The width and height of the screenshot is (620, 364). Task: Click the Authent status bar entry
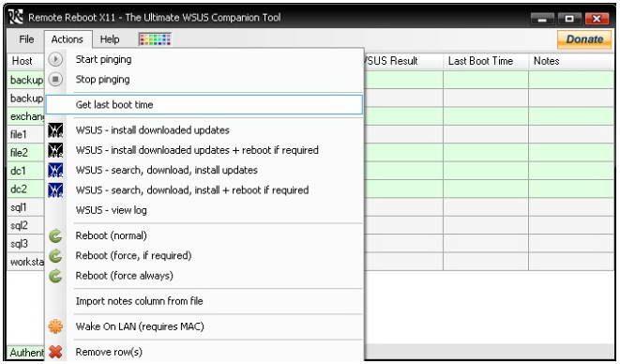(x=26, y=352)
